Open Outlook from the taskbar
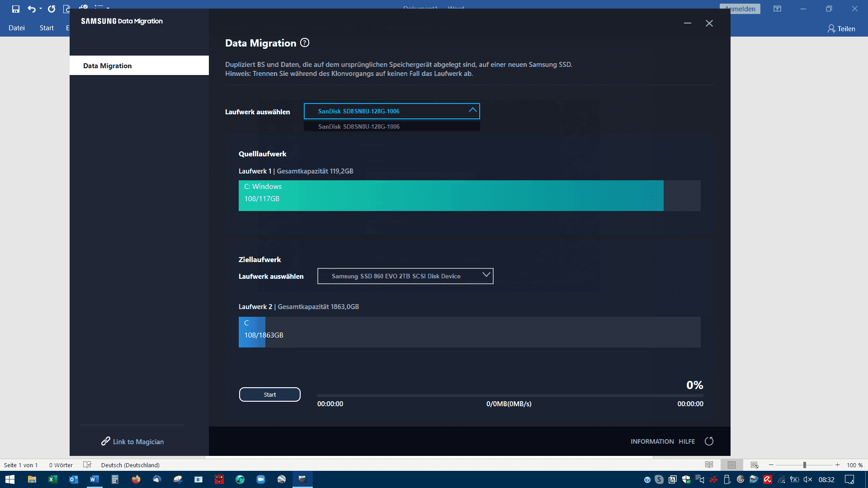The image size is (868, 488). coord(73,479)
